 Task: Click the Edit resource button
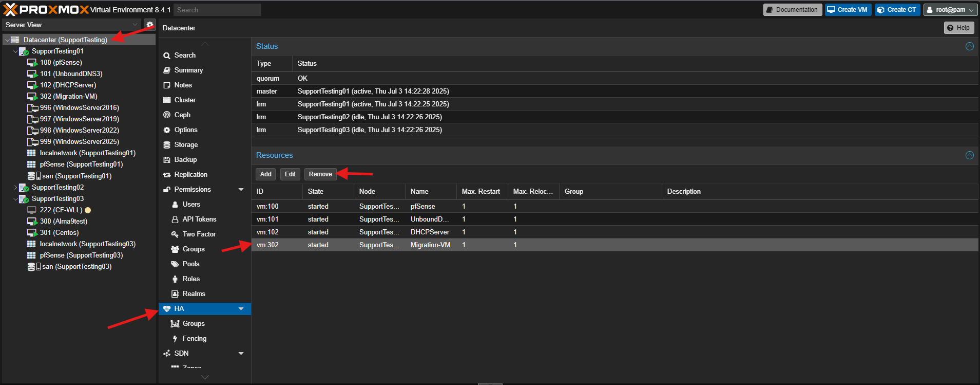[290, 174]
